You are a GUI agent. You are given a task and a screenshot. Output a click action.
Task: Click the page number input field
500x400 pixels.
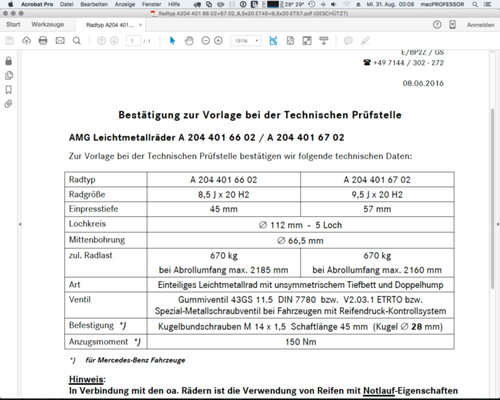coord(133,41)
